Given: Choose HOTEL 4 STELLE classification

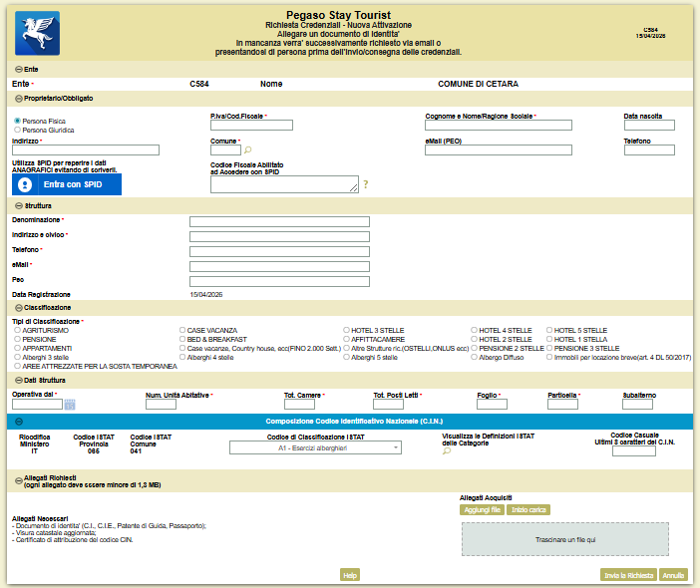Looking at the screenshot, I should tap(474, 330).
